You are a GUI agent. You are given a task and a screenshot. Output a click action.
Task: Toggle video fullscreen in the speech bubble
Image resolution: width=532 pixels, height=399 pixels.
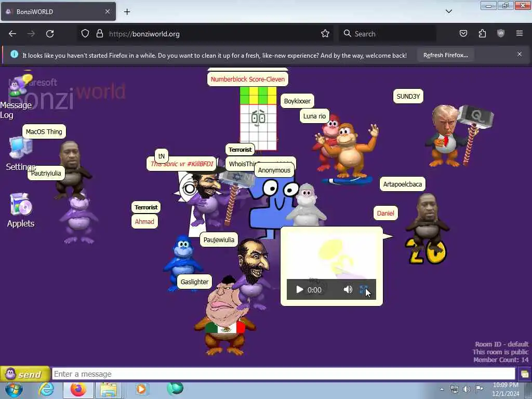tap(364, 290)
